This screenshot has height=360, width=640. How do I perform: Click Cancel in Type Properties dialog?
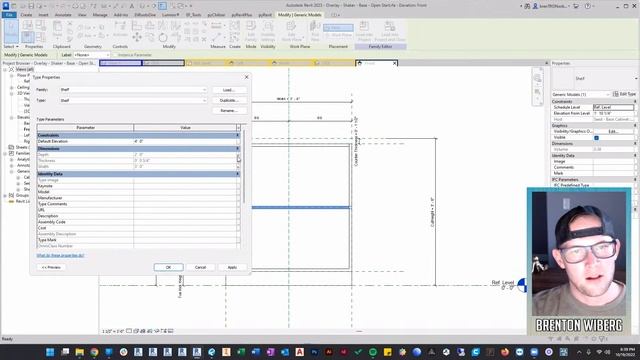(200, 267)
